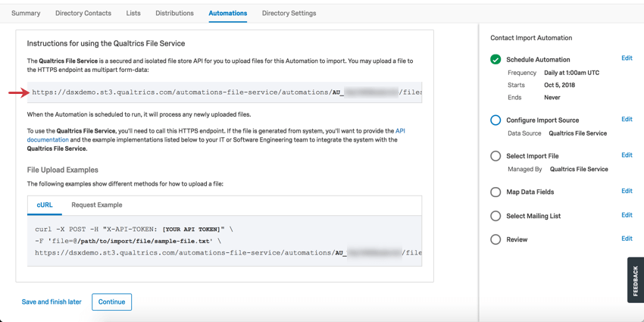Click the Configure Import Source step title
This screenshot has height=322, width=644.
[x=542, y=120]
